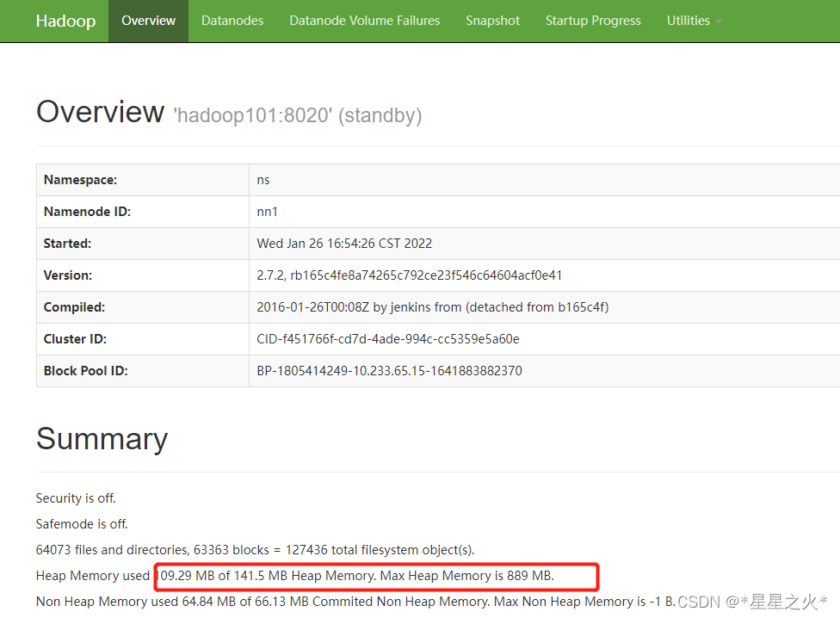
Task: Click the Namenode ID value 'nn1'
Action: click(267, 212)
